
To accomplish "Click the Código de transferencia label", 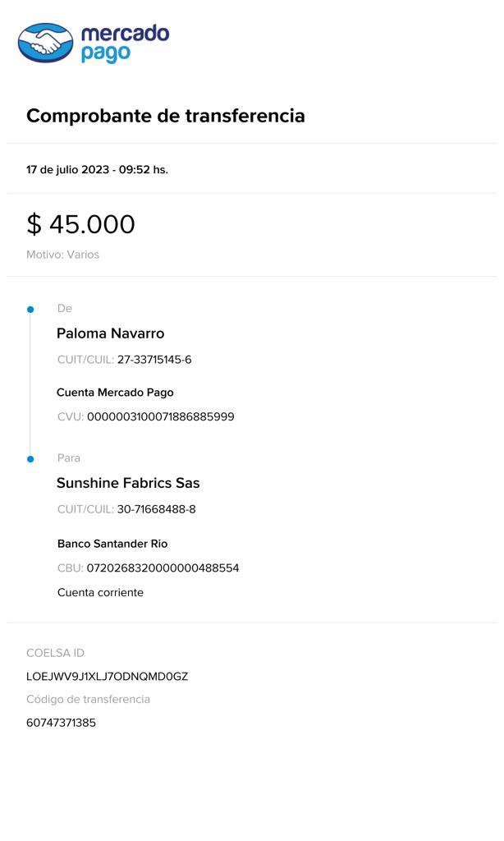I will [88, 700].
